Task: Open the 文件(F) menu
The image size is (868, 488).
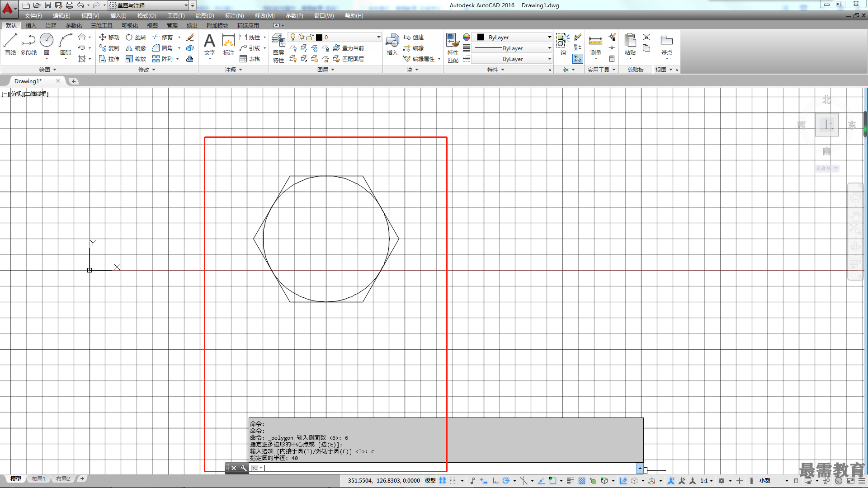Action: point(33,16)
